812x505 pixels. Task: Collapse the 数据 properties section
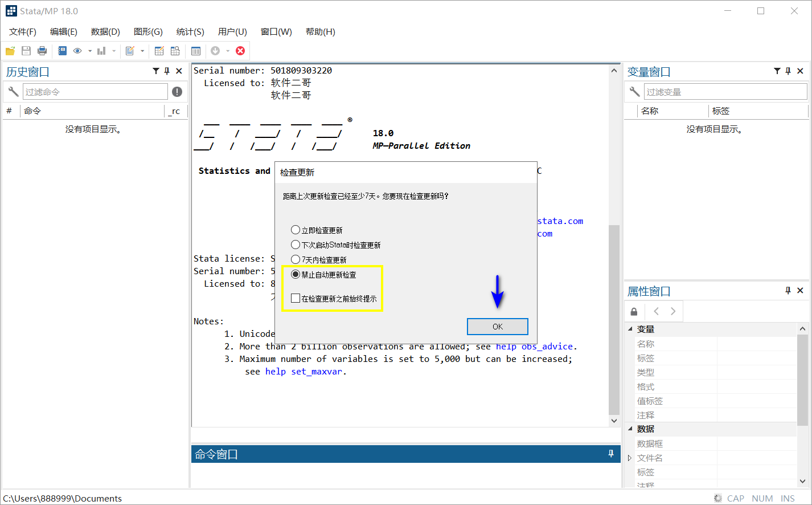click(x=630, y=429)
